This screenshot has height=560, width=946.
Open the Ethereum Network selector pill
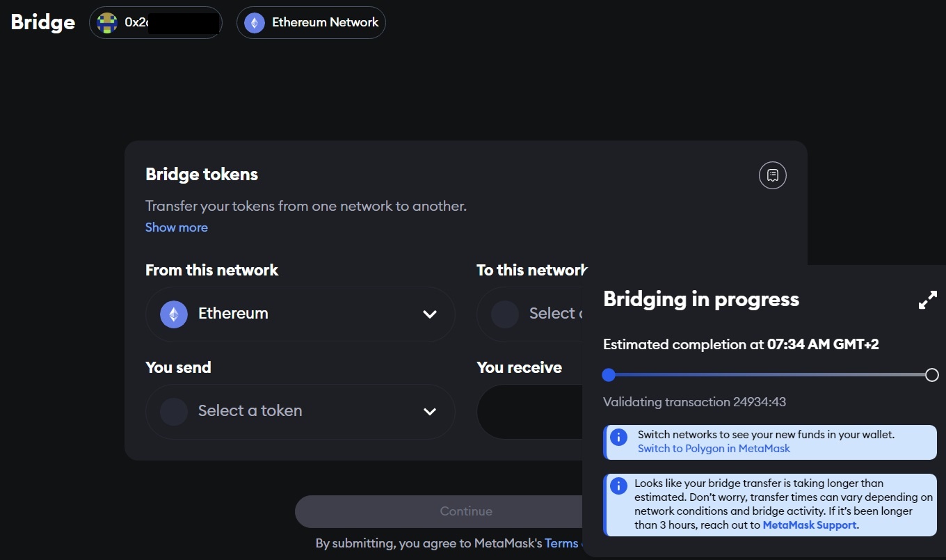pos(311,22)
